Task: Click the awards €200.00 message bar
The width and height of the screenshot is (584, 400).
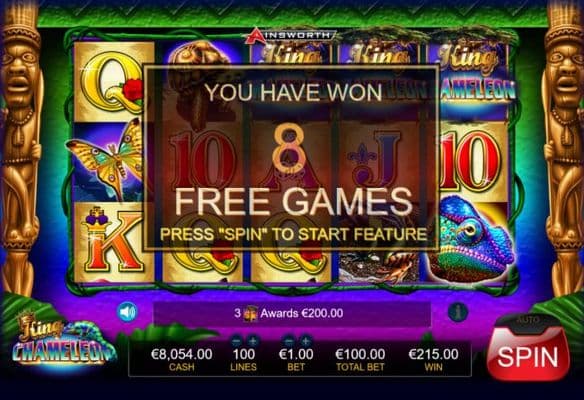Action: [292, 314]
